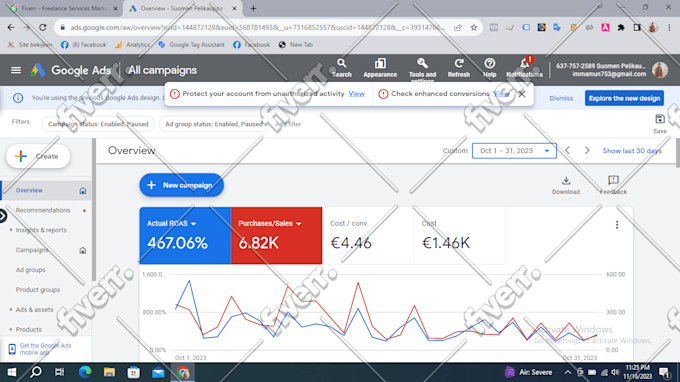Open Windows taskbar search

pyautogui.click(x=36, y=372)
